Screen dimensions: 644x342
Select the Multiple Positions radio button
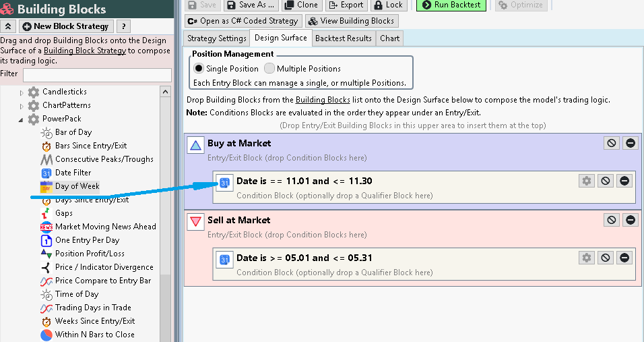point(269,68)
